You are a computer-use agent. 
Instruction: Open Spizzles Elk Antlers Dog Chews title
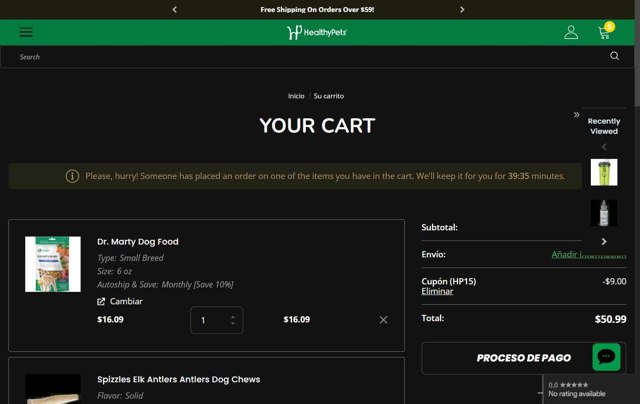(x=178, y=379)
